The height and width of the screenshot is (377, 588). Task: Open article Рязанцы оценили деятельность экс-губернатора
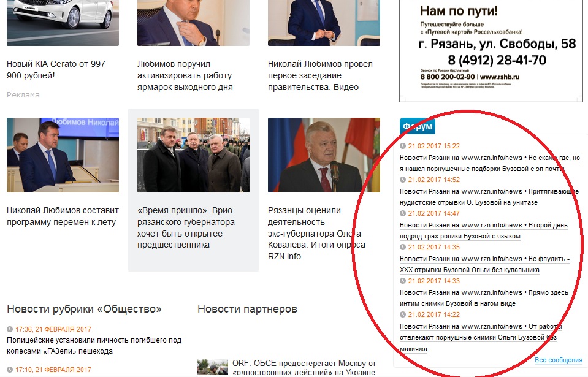point(316,234)
